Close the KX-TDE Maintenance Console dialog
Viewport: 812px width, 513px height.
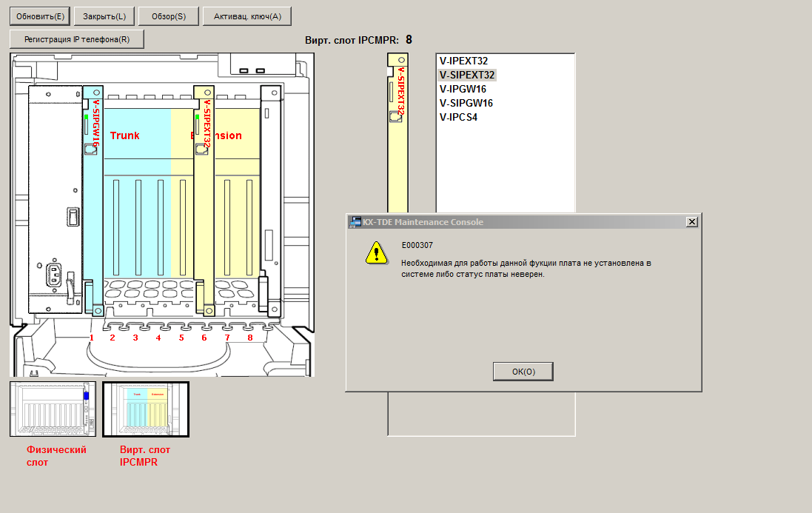click(691, 222)
